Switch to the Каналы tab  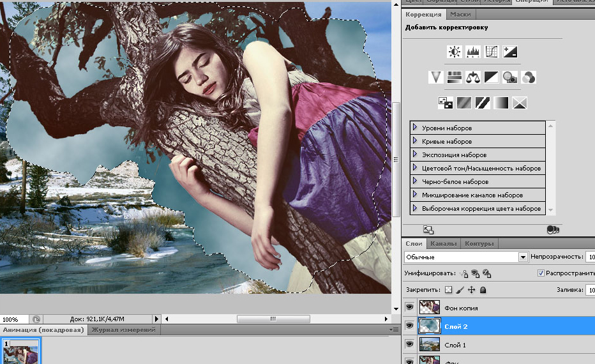point(443,244)
